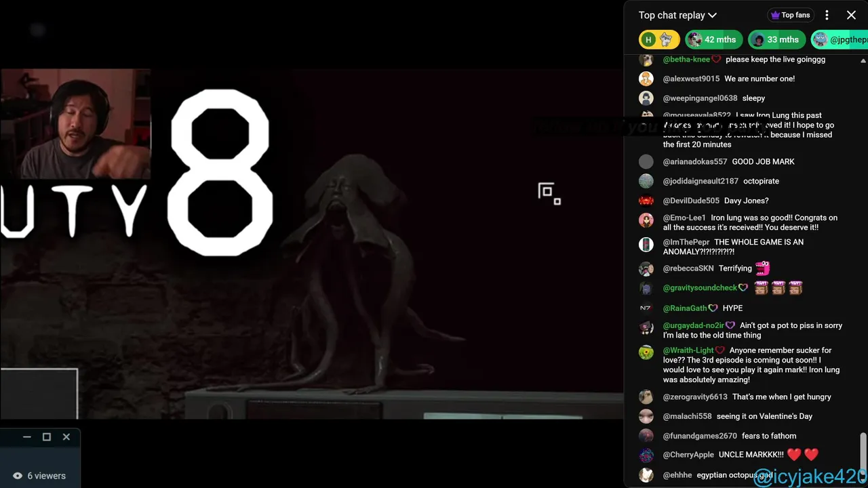Click username @ImThePepr
The width and height of the screenshot is (868, 488).
(686, 242)
